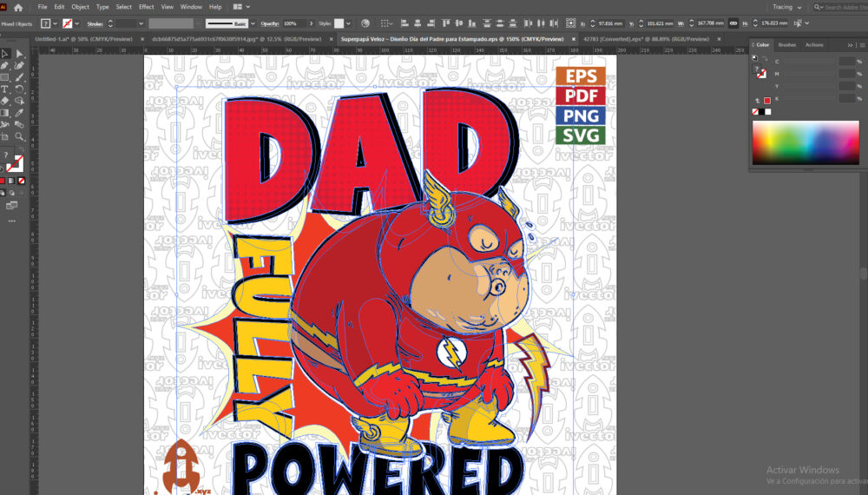
Task: Set fill mode to None in toolbar
Action: click(22, 181)
